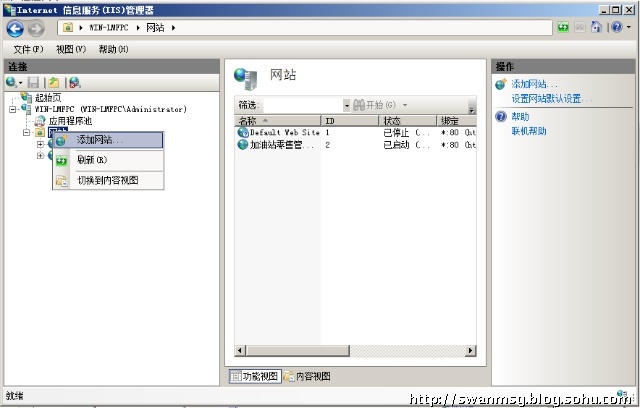Collapse the 网站 tree node
Viewport: 640px width, 408px height.
tap(27, 132)
